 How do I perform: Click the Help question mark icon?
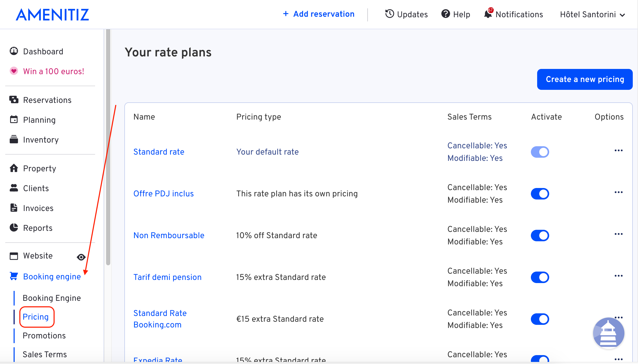click(446, 14)
